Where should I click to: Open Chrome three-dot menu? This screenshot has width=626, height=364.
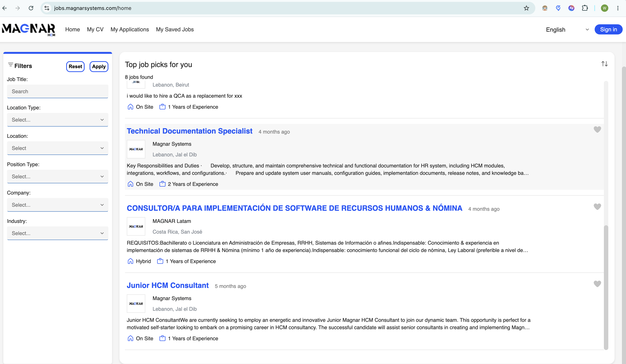(x=618, y=8)
